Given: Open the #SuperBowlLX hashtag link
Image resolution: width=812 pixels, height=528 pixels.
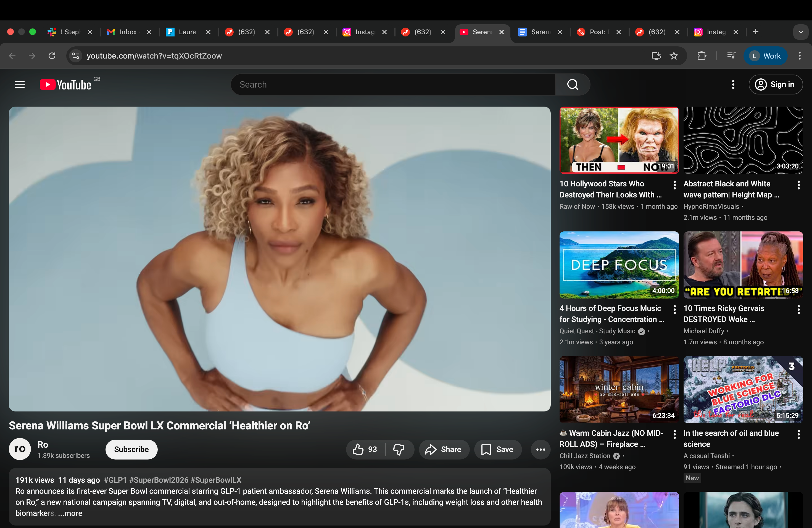Looking at the screenshot, I should pyautogui.click(x=216, y=480).
